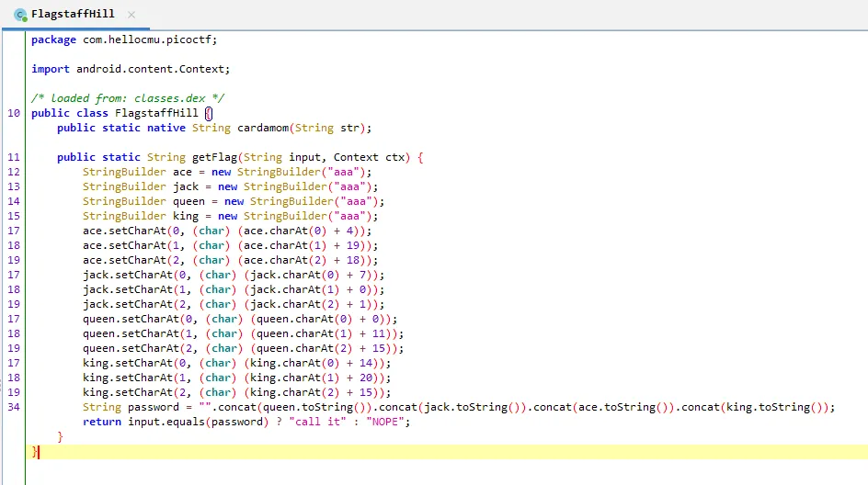Click the queen.setCharAt(1 line with + 11

(243, 333)
